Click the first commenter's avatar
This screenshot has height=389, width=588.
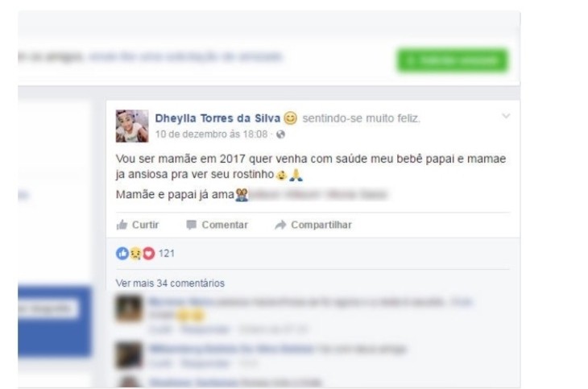pos(129,308)
